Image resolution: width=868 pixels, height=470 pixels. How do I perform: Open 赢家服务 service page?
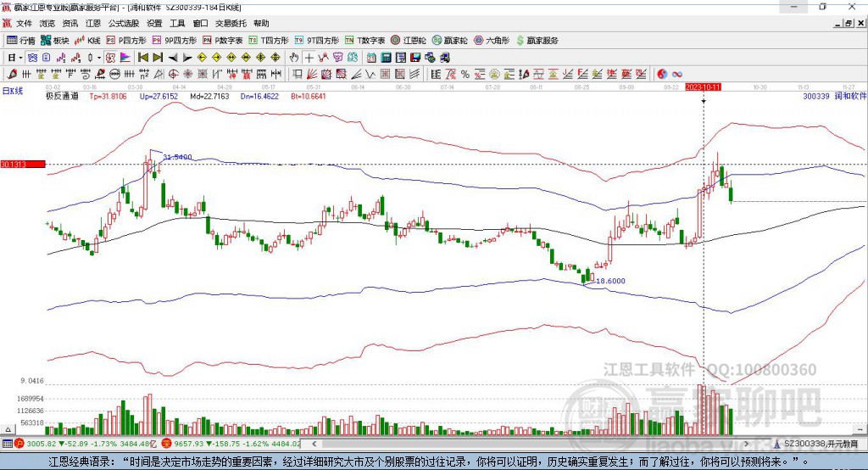pyautogui.click(x=537, y=41)
